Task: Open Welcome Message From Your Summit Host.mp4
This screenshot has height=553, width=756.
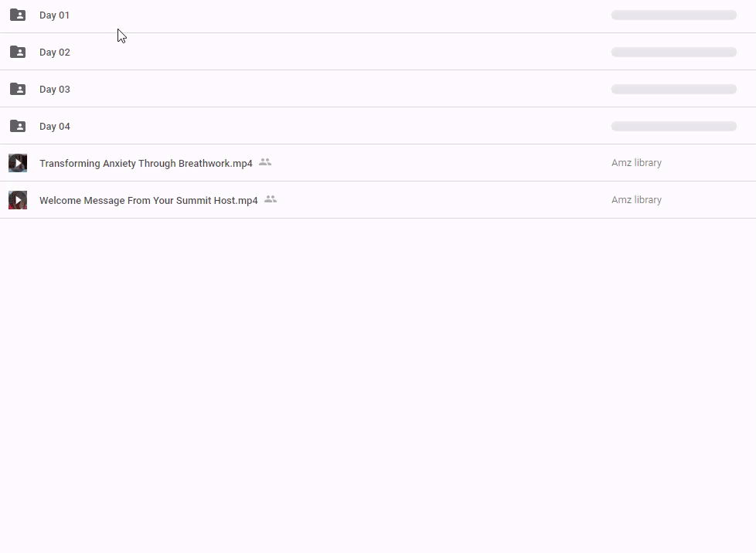Action: point(148,201)
